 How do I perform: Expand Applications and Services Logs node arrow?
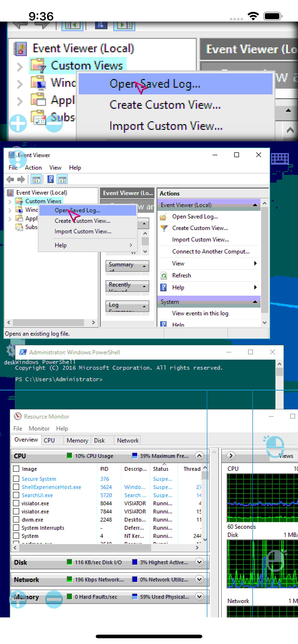coord(10,219)
